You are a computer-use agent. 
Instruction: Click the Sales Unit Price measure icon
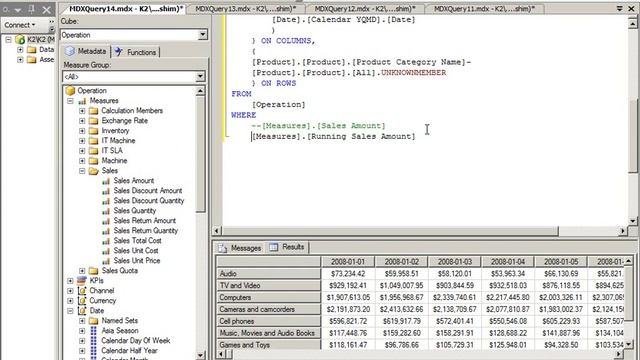pos(106,261)
